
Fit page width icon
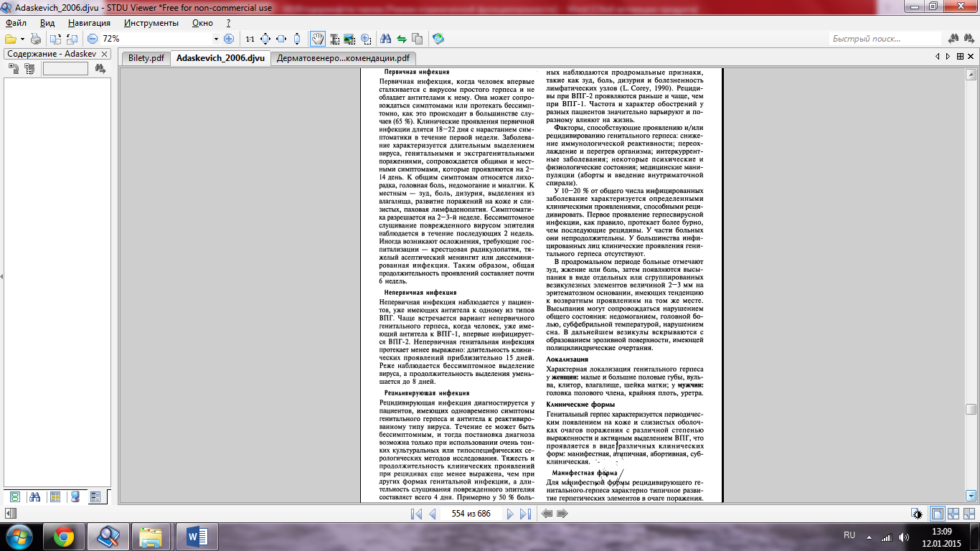[281, 39]
